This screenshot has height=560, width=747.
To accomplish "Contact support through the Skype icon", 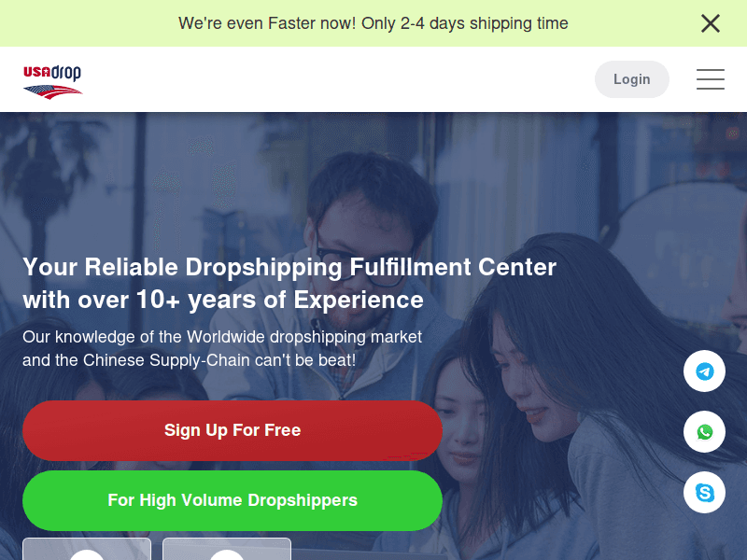I will coord(704,493).
